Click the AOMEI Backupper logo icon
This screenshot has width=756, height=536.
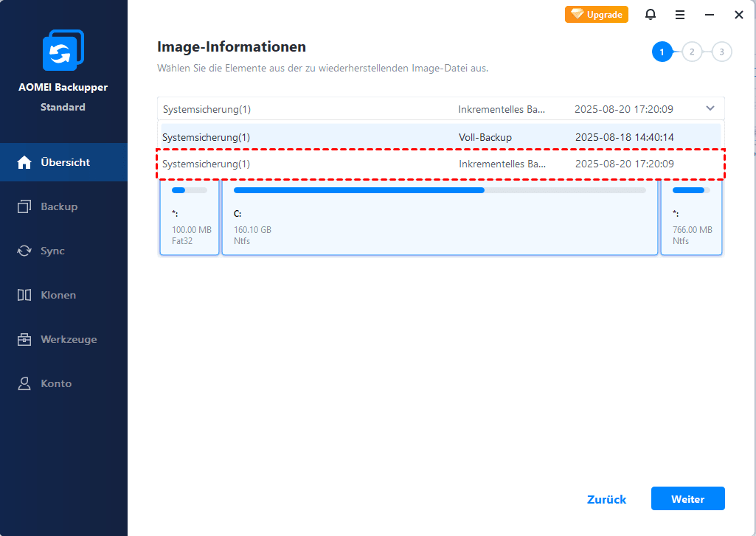coord(63,50)
